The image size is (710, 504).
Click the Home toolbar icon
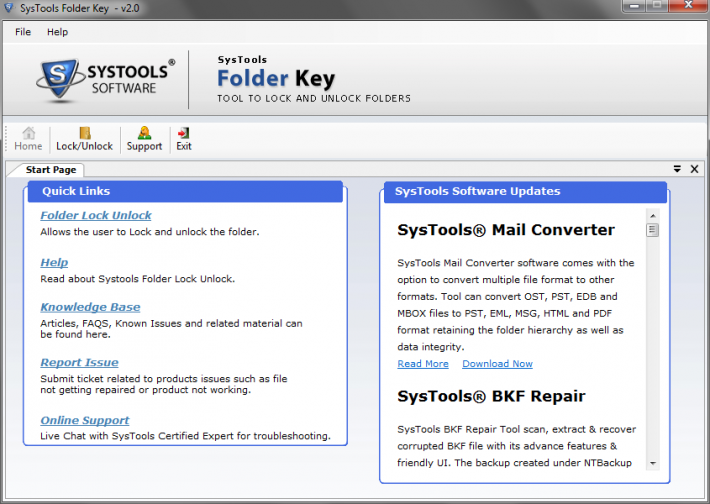pyautogui.click(x=28, y=139)
